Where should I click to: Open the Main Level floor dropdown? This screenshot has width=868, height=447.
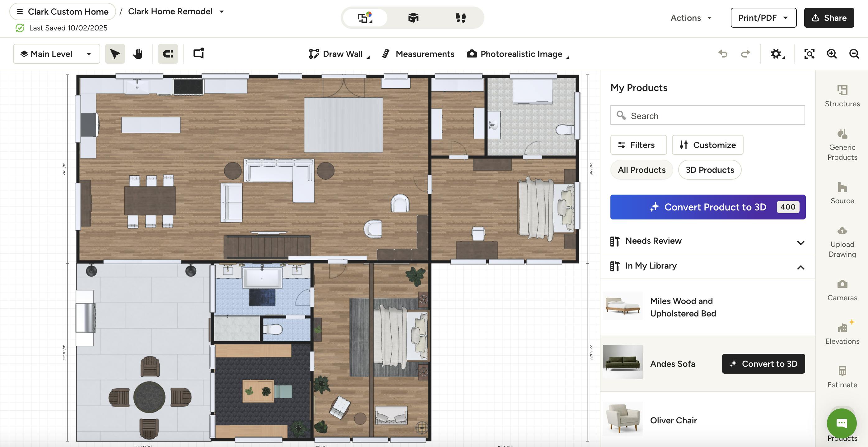(56, 54)
